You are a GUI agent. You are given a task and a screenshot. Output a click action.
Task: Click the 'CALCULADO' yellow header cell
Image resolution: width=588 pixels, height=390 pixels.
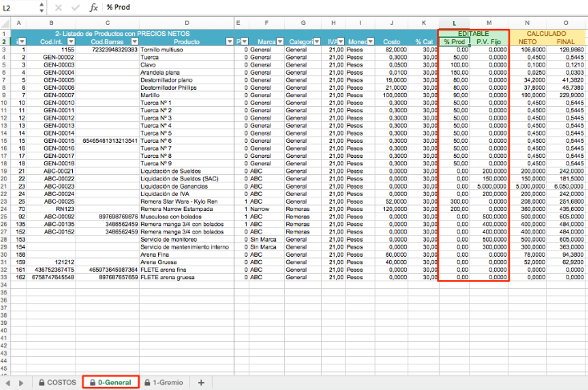click(x=547, y=34)
